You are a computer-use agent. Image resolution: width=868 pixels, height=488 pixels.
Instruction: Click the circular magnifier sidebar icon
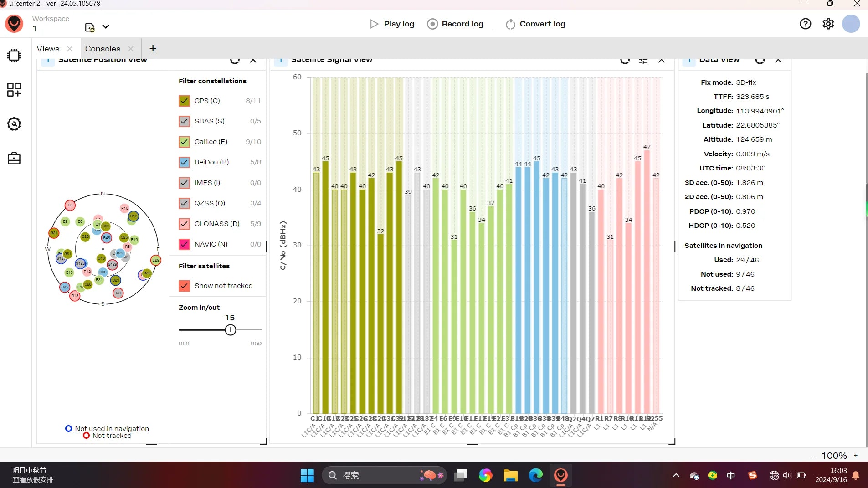click(x=14, y=124)
